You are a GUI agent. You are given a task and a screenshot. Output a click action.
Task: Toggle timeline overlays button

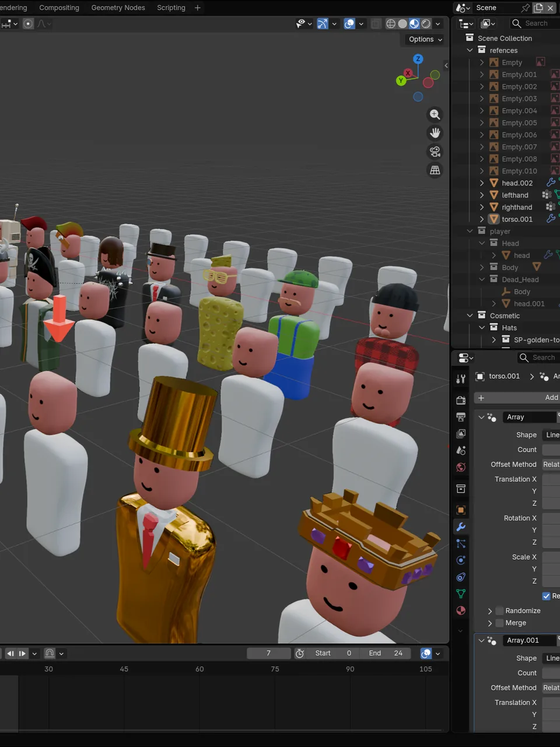pos(426,653)
